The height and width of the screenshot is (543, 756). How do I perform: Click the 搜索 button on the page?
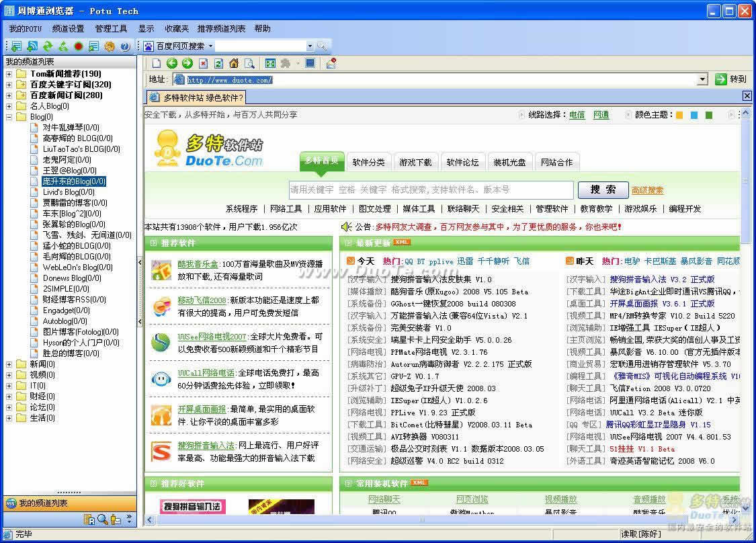tap(603, 190)
